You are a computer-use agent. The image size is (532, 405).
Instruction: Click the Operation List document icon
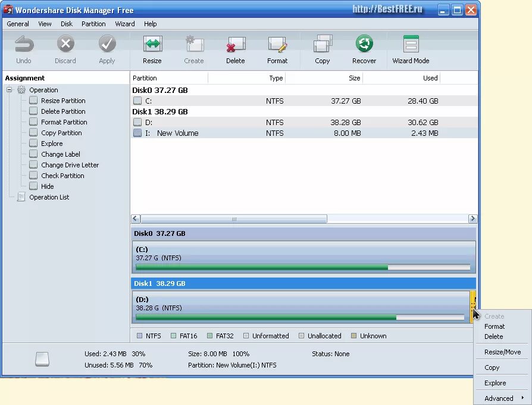[x=21, y=197]
